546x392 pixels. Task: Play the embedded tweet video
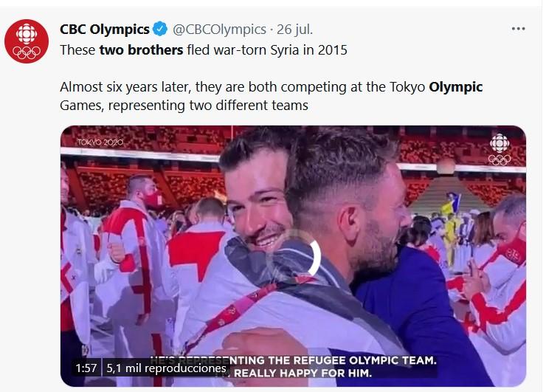click(x=293, y=256)
